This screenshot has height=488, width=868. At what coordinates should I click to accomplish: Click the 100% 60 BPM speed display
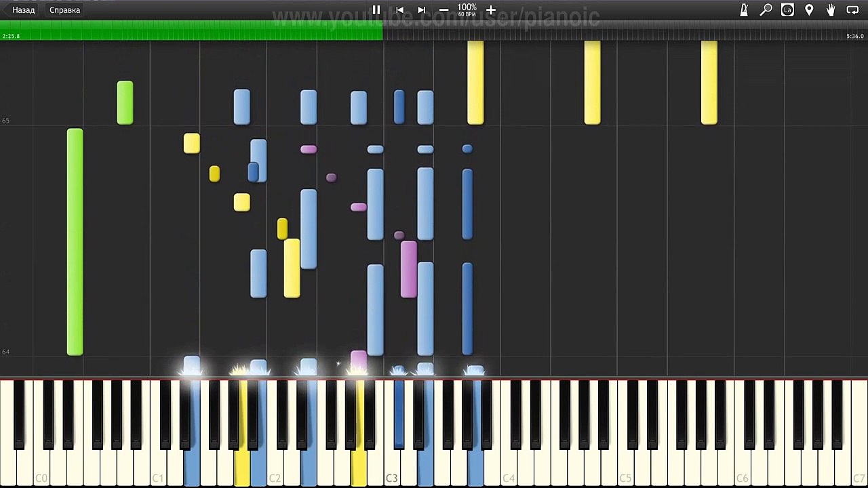[467, 9]
